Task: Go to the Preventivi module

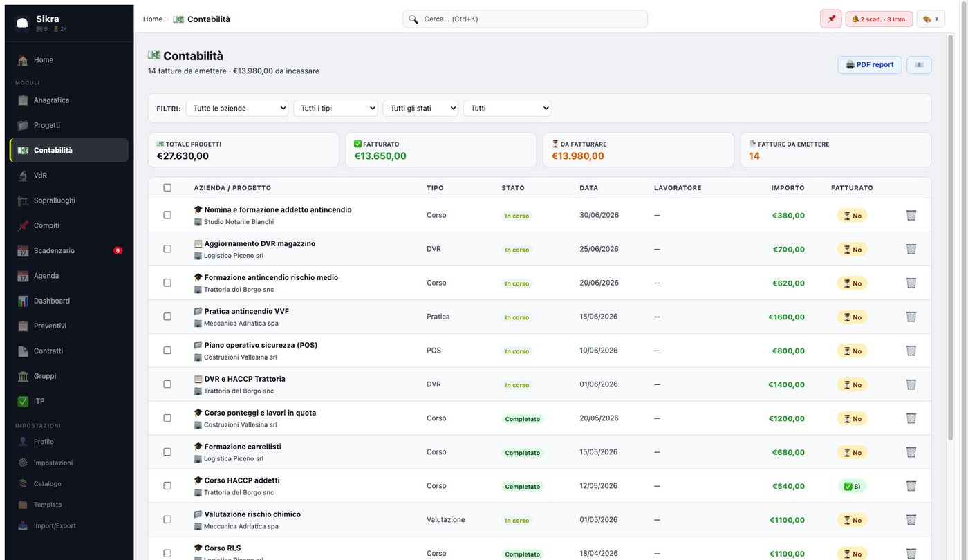Action: click(x=69, y=326)
